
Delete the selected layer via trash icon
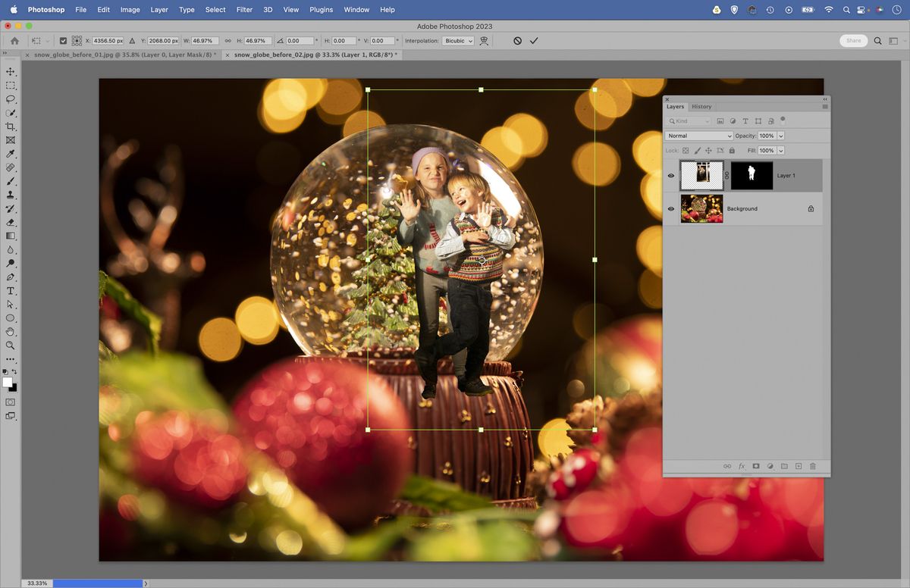[813, 466]
